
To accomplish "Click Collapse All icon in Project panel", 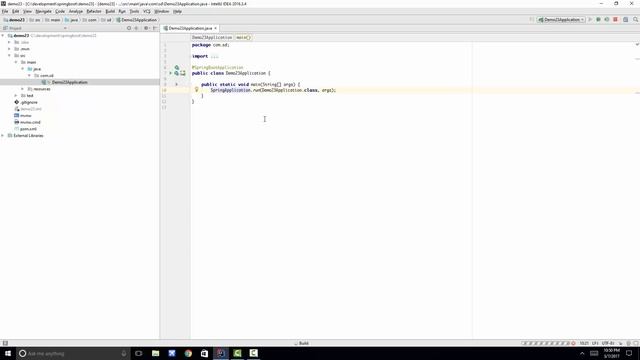I will pyautogui.click(x=137, y=28).
